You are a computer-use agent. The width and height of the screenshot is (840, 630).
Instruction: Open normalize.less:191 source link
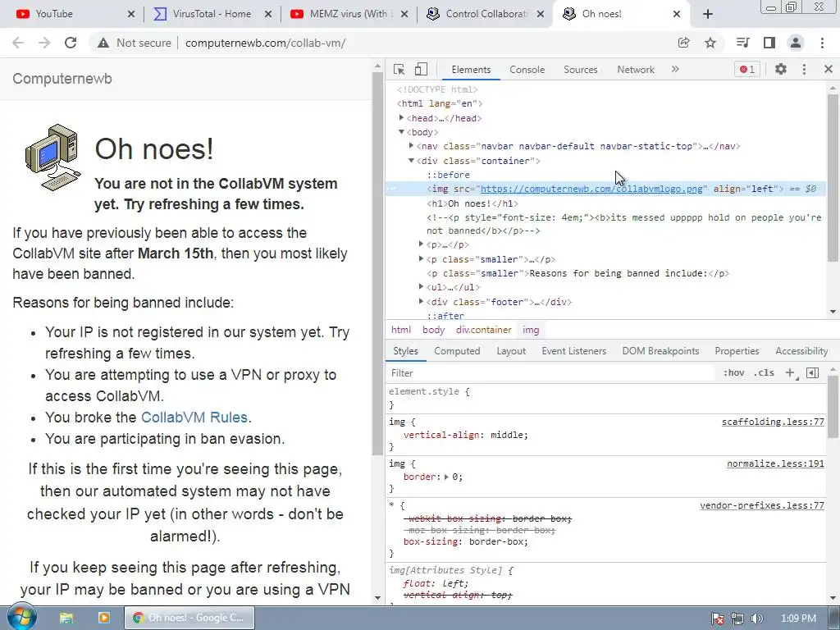[776, 463]
